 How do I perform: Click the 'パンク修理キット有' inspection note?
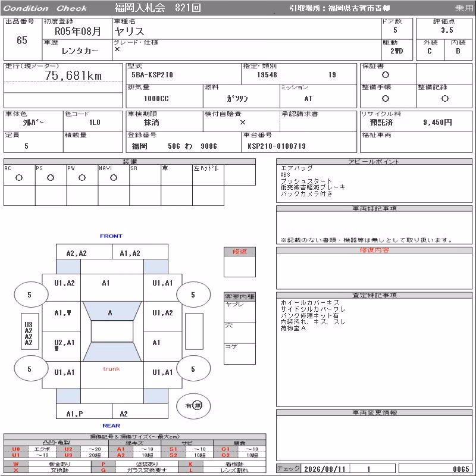(309, 315)
